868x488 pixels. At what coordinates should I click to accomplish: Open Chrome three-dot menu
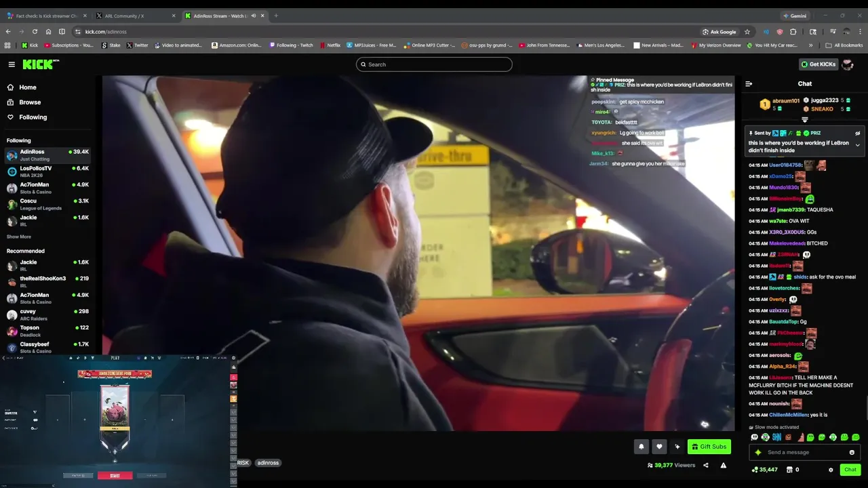(860, 32)
